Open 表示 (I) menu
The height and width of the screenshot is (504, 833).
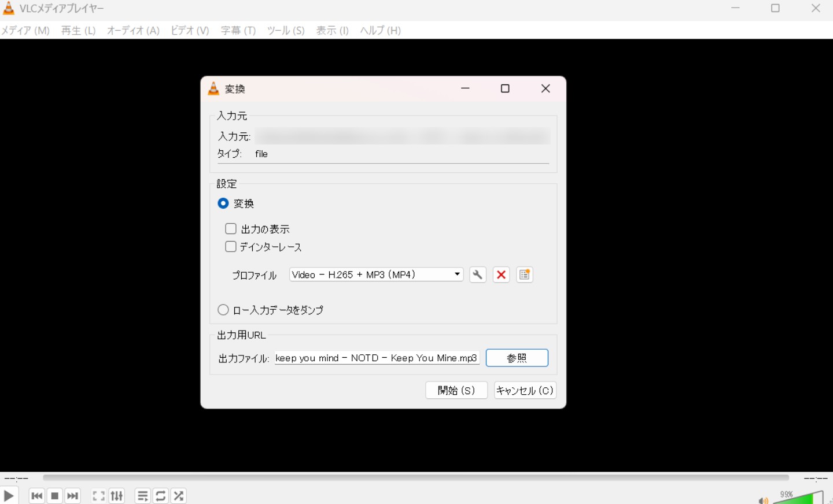(x=332, y=31)
